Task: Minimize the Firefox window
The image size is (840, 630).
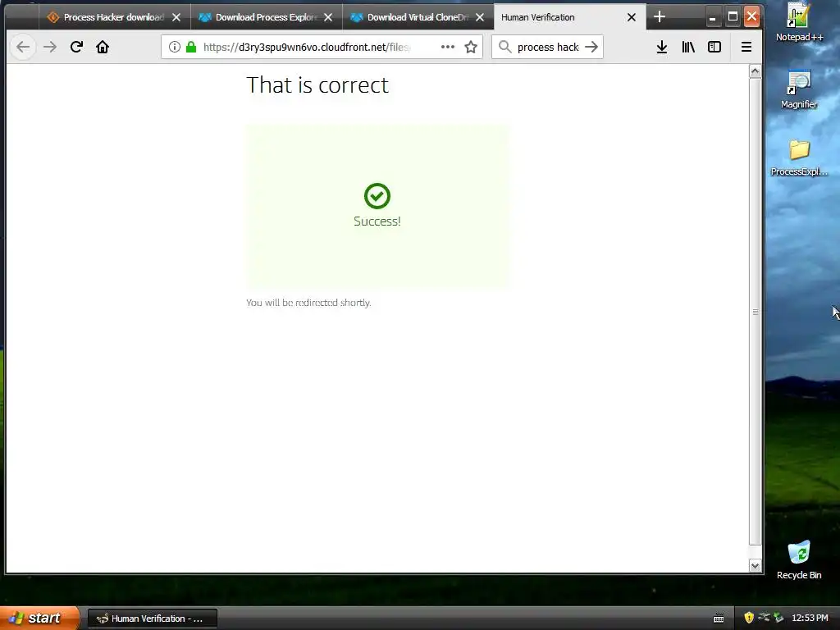Action: (713, 17)
